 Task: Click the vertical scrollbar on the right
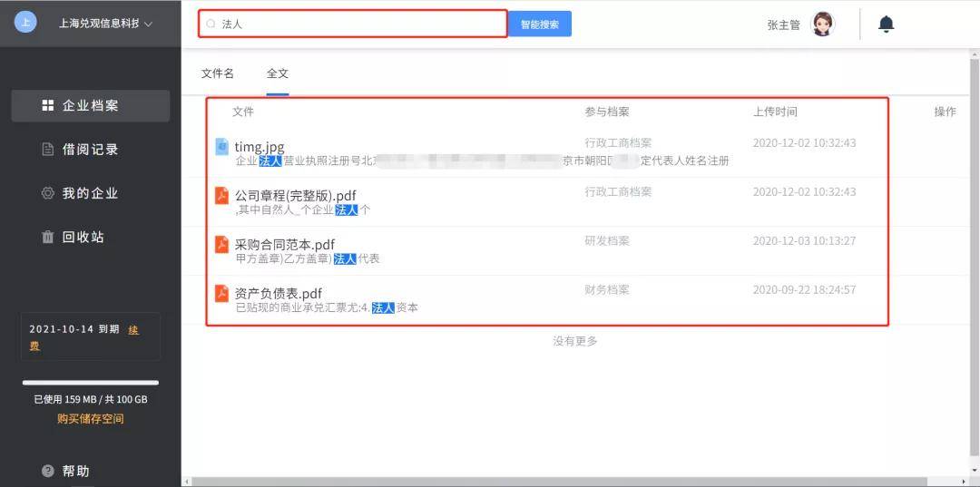(975, 256)
